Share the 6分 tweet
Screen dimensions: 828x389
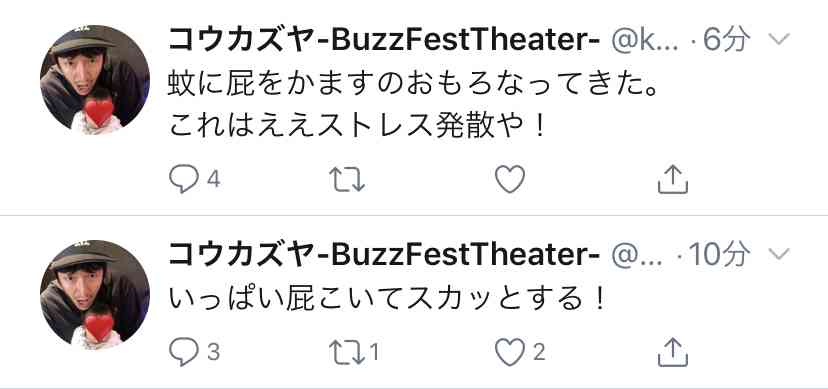(x=673, y=179)
